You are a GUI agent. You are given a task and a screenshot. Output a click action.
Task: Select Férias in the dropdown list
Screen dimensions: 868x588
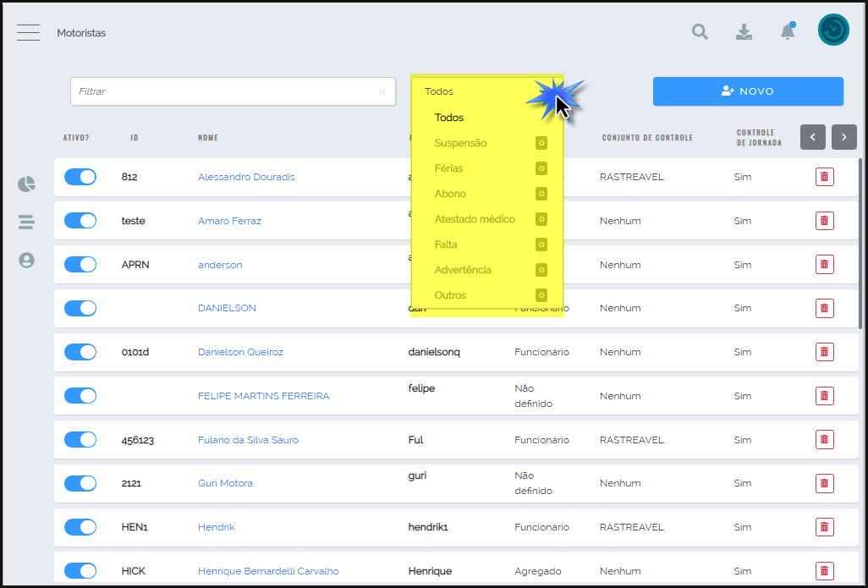pyautogui.click(x=449, y=168)
